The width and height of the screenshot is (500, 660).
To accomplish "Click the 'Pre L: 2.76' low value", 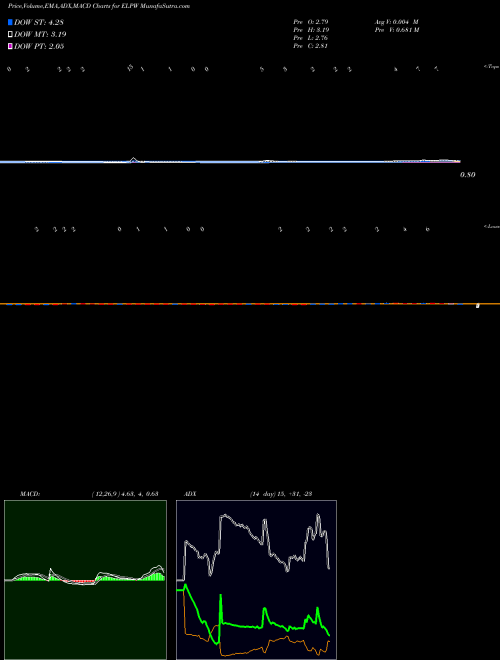I will click(311, 38).
